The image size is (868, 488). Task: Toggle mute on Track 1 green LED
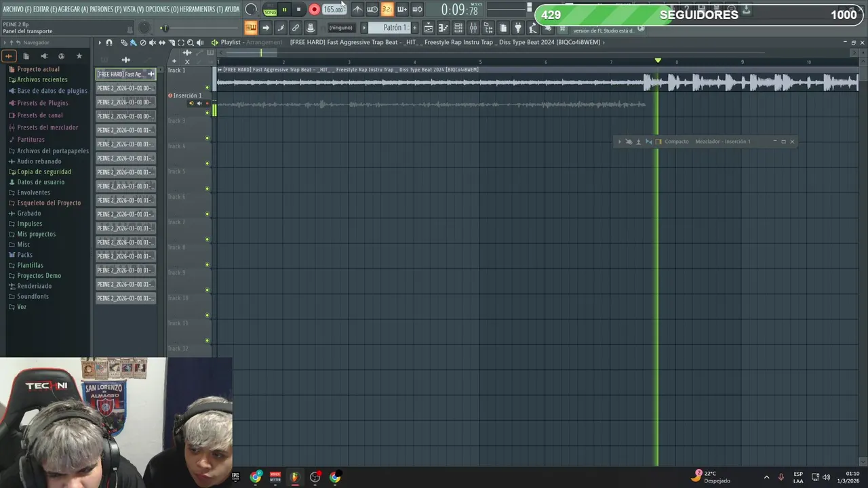point(208,87)
